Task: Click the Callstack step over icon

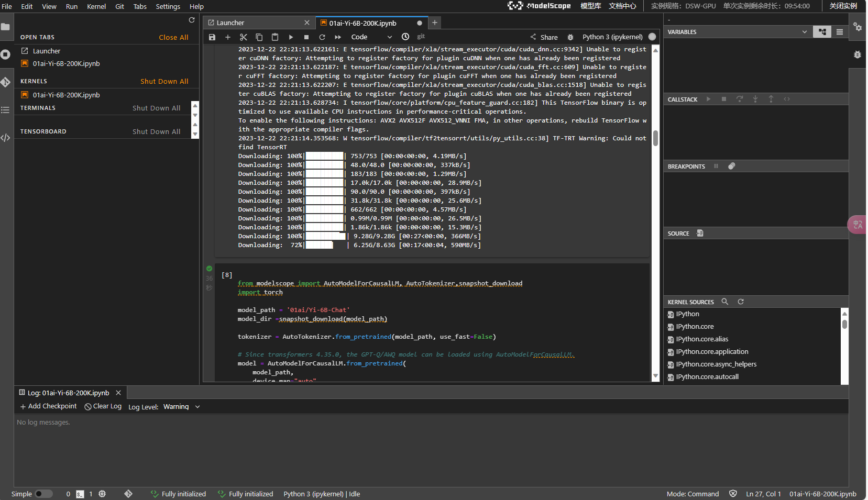Action: [740, 99]
